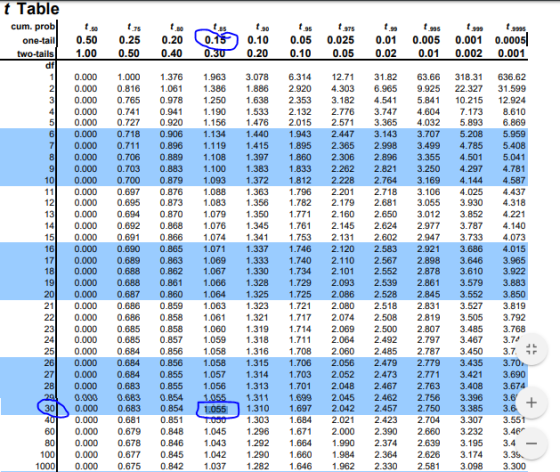The width and height of the screenshot is (560, 472).
Task: Select the one-tail 0.05 header value
Action: 300,40
